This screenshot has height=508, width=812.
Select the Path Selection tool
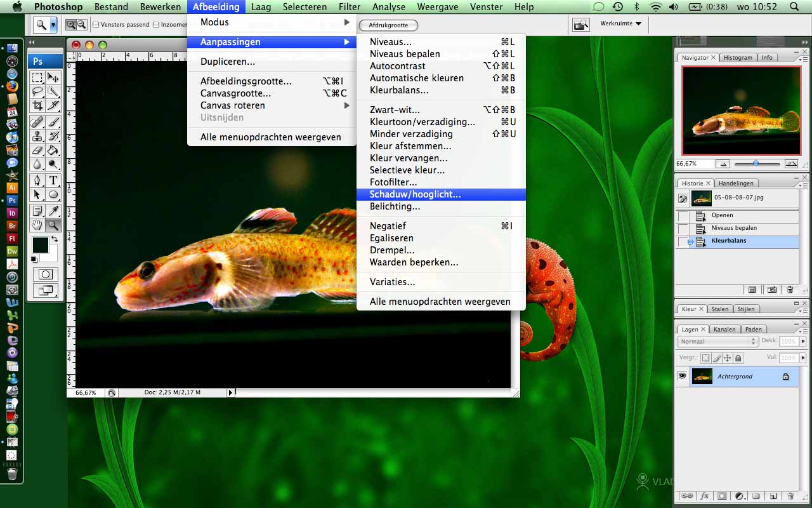pyautogui.click(x=38, y=194)
